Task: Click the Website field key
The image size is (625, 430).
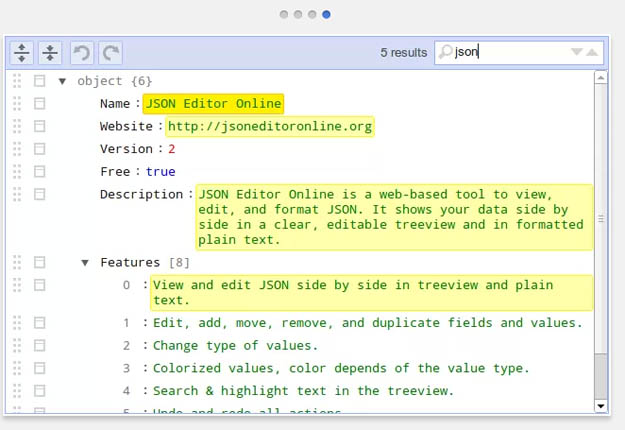Action: (x=126, y=126)
